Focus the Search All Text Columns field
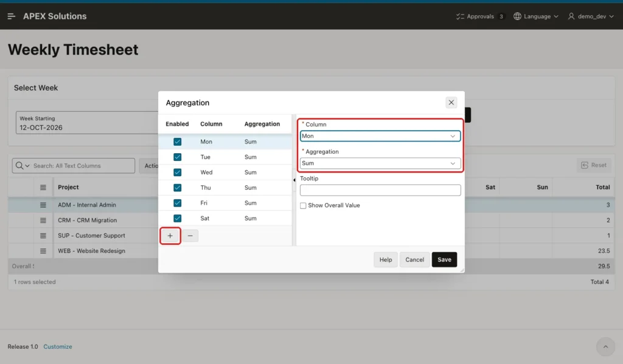Image resolution: width=623 pixels, height=364 pixels. pos(83,166)
